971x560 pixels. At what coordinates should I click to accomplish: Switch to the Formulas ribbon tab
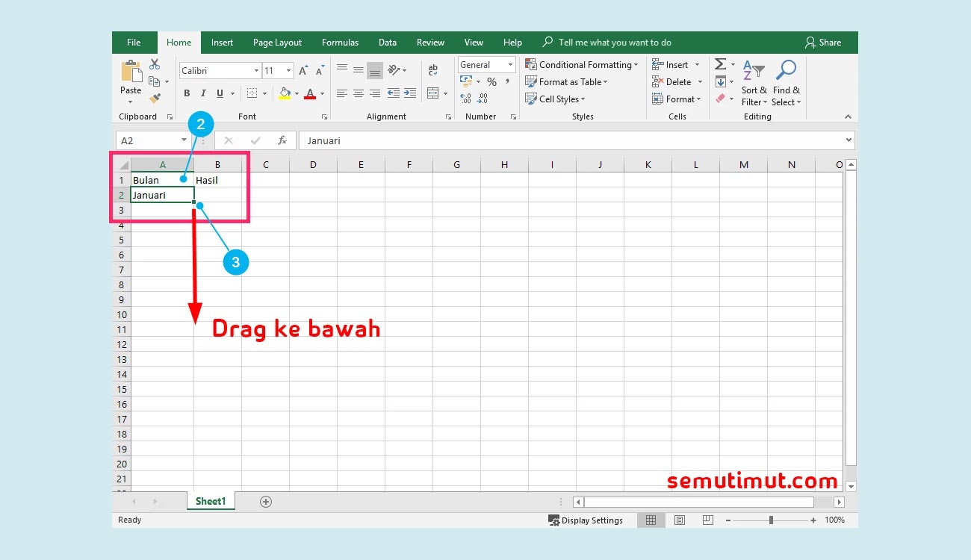[x=340, y=43]
